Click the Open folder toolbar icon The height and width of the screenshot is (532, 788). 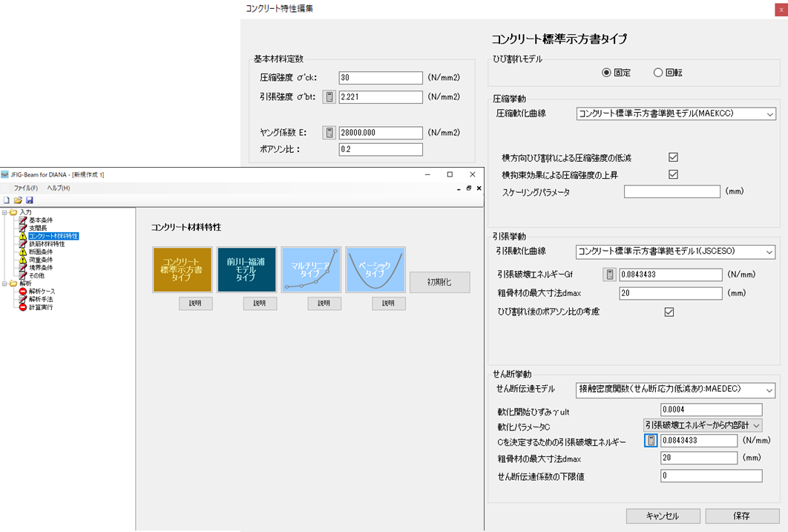(x=19, y=200)
